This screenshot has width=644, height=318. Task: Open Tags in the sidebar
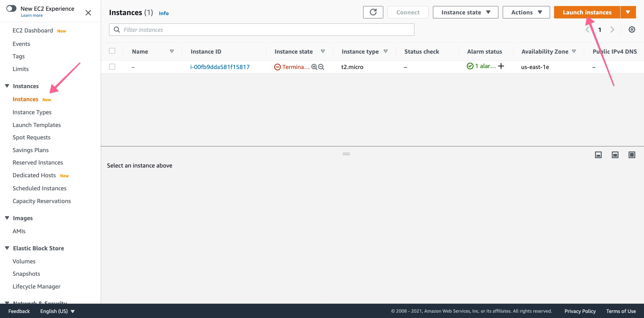(x=18, y=56)
